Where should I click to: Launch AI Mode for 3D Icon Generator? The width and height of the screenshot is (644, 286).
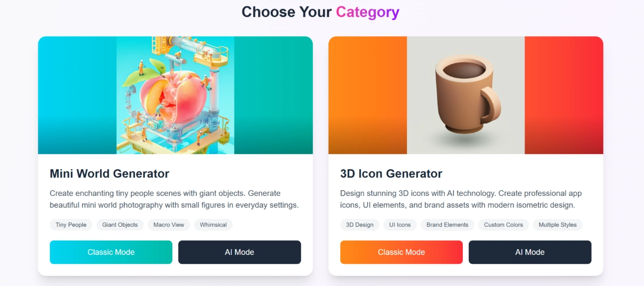(530, 252)
